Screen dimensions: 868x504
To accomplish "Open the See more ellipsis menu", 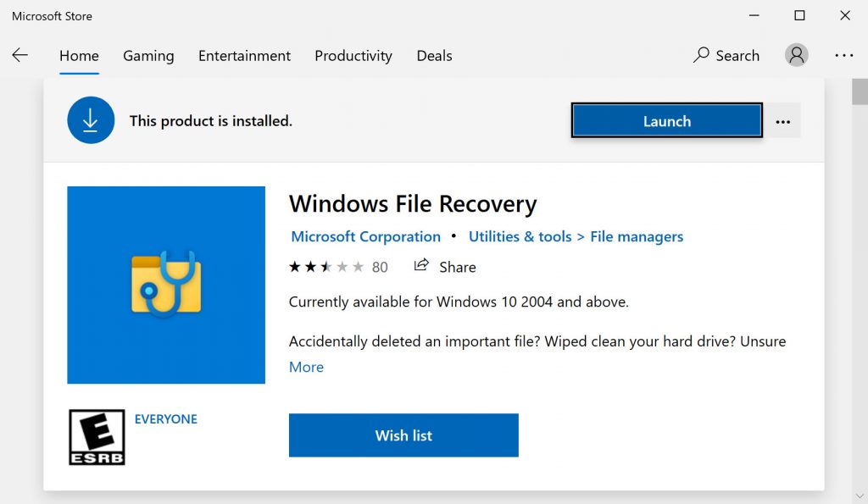I will [844, 55].
